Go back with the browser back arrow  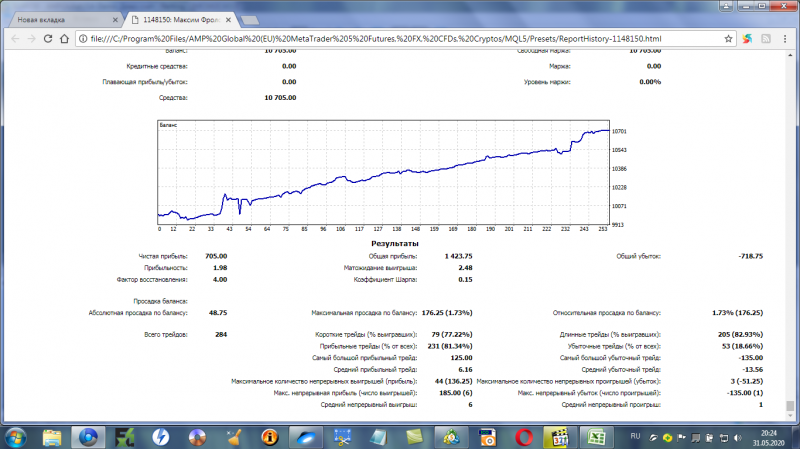(x=15, y=39)
